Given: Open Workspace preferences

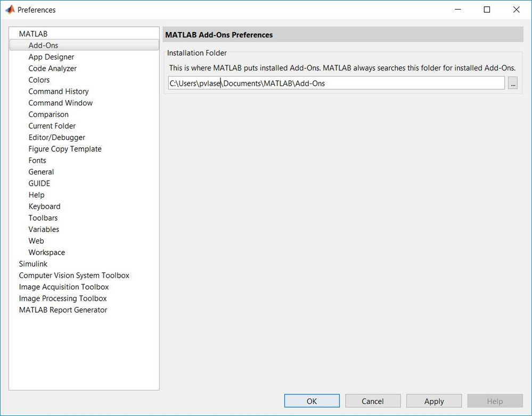Looking at the screenshot, I should (x=46, y=253).
